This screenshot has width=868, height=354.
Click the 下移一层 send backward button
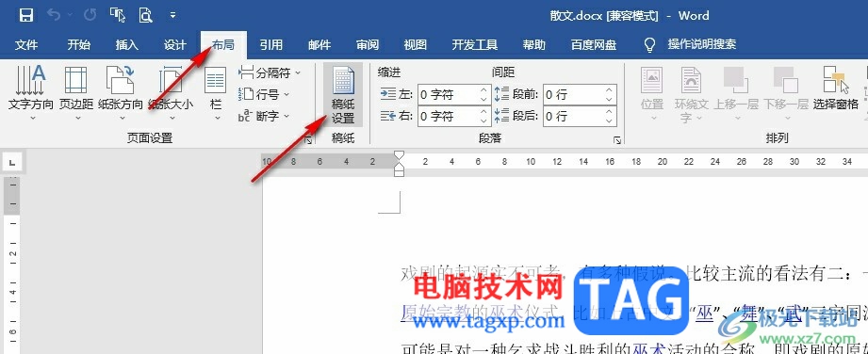pyautogui.click(x=785, y=93)
